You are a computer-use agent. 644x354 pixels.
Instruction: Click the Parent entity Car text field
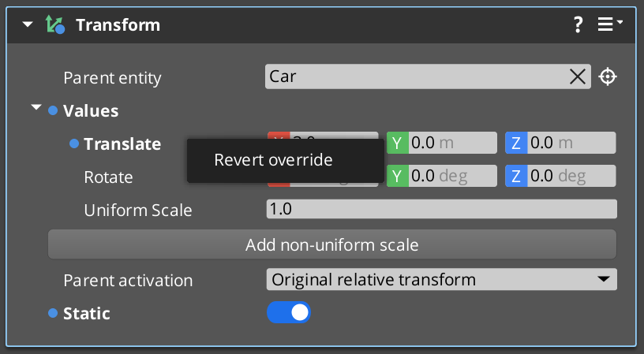click(x=414, y=76)
